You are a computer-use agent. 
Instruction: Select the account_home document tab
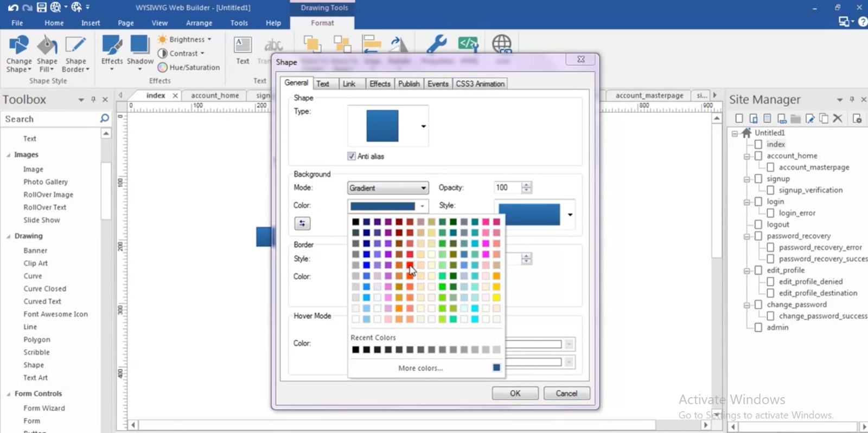tap(215, 95)
